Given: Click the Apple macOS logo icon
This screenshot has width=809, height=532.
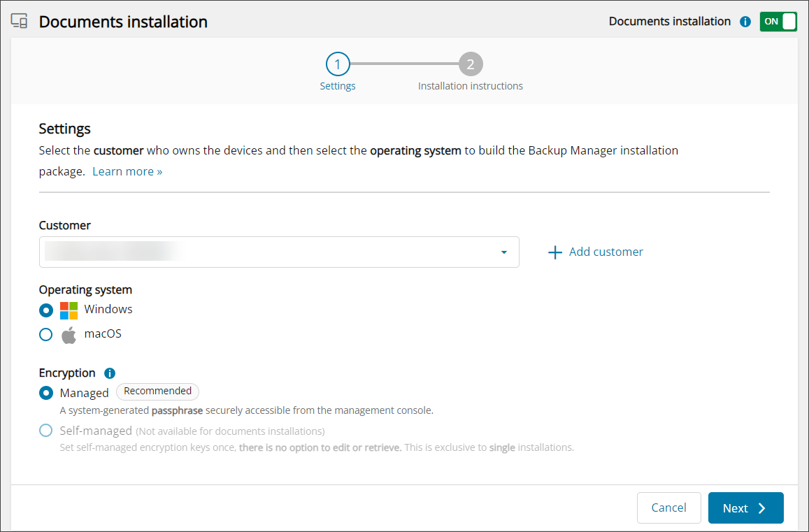Looking at the screenshot, I should pyautogui.click(x=69, y=335).
